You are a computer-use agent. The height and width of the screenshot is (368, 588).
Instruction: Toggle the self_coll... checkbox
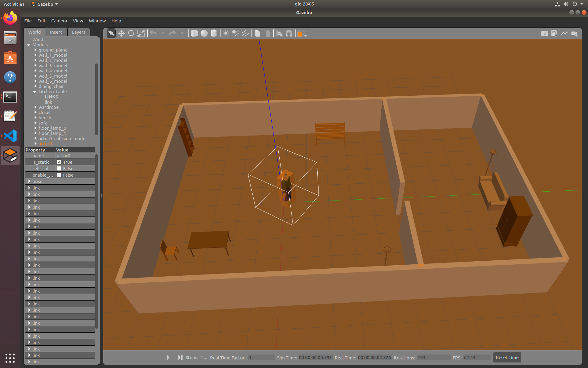[x=59, y=168]
